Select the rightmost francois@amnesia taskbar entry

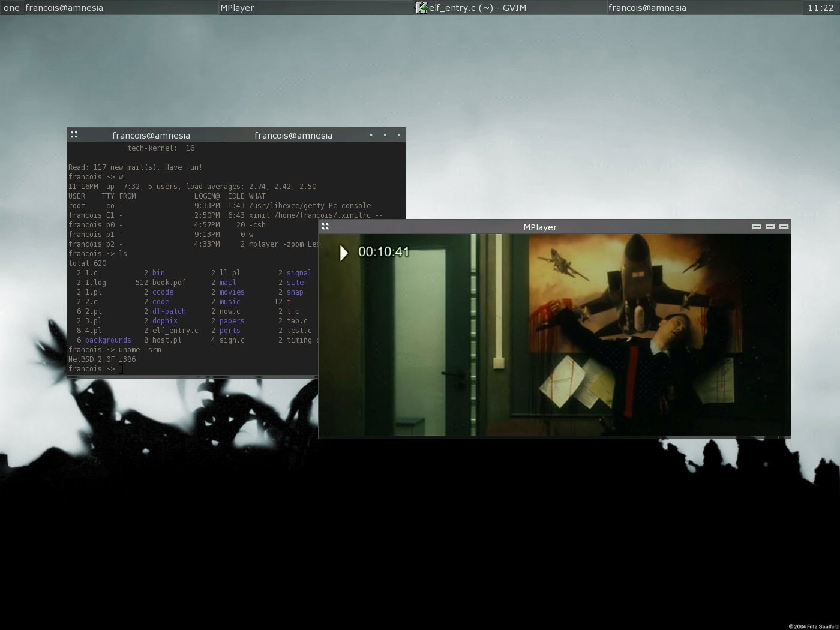coord(647,8)
